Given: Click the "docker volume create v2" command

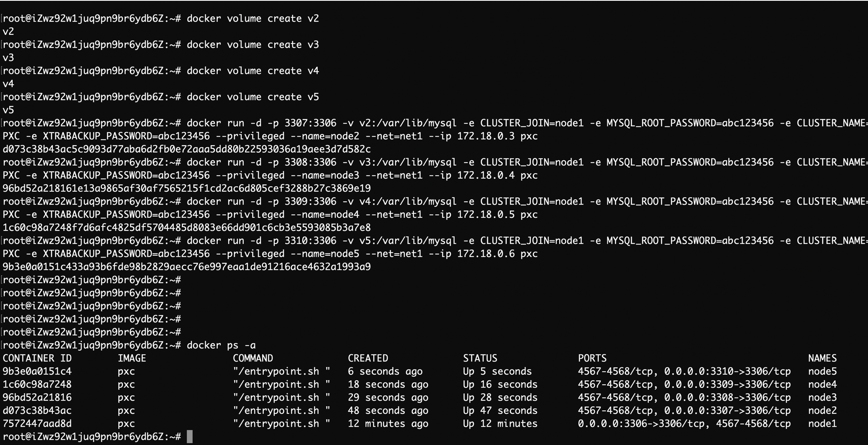Looking at the screenshot, I should (253, 18).
